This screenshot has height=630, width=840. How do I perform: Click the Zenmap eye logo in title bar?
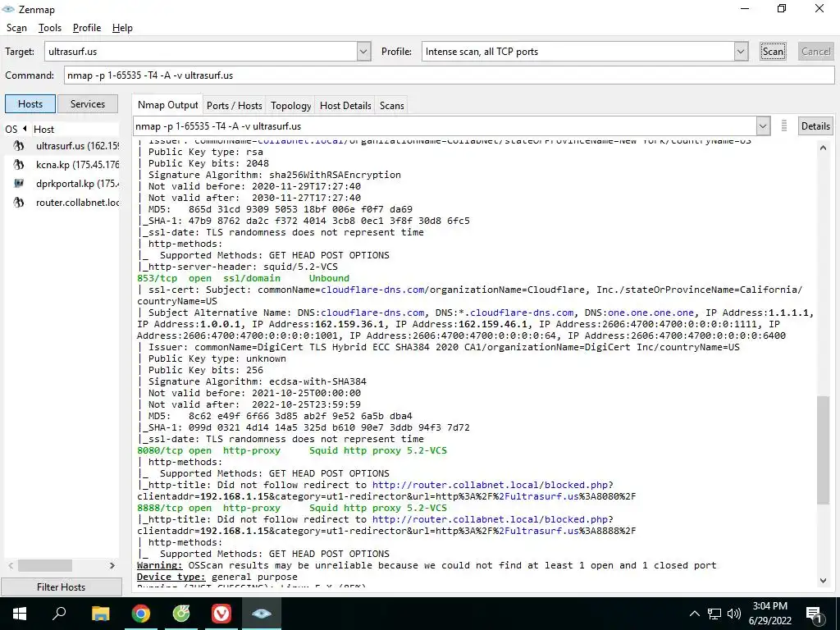coord(8,9)
